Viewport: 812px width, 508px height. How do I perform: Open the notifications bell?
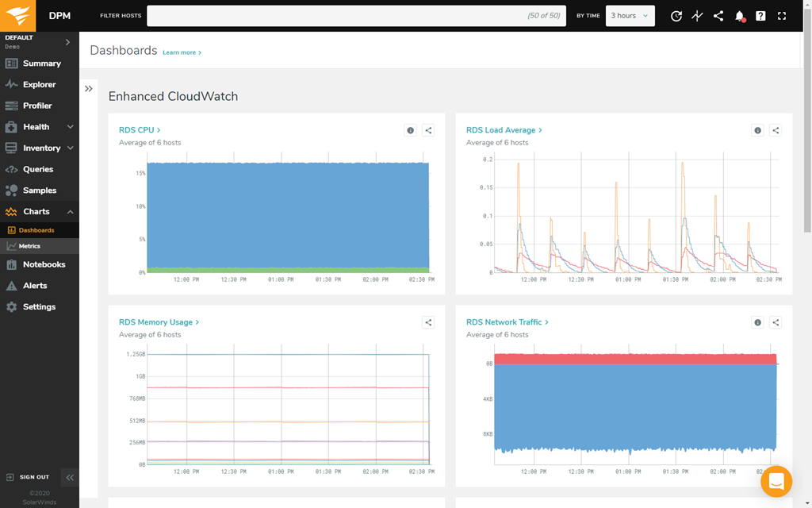click(x=739, y=16)
